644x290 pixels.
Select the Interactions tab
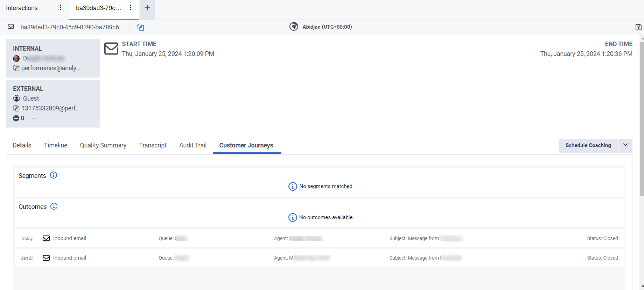[22, 8]
